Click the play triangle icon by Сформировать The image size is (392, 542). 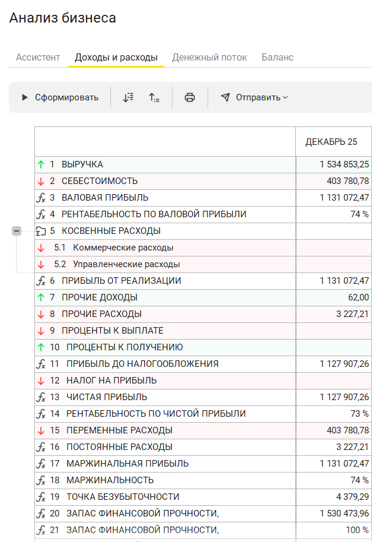(x=25, y=97)
